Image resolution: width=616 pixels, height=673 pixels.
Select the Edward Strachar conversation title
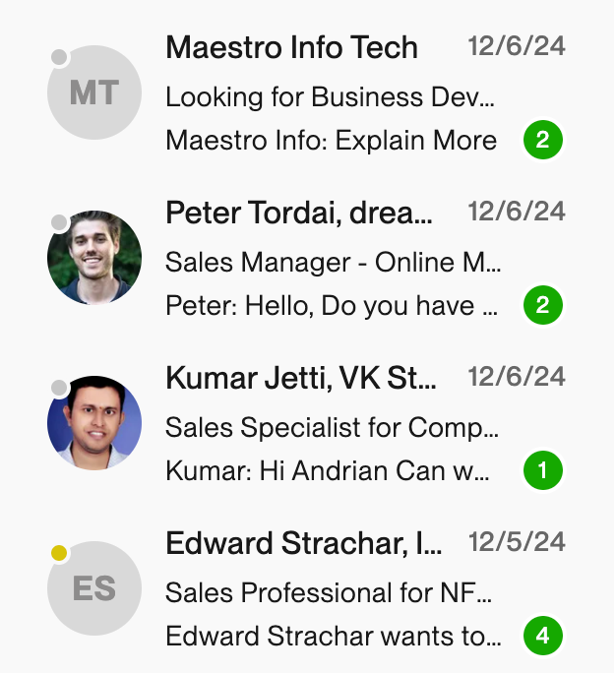point(304,543)
